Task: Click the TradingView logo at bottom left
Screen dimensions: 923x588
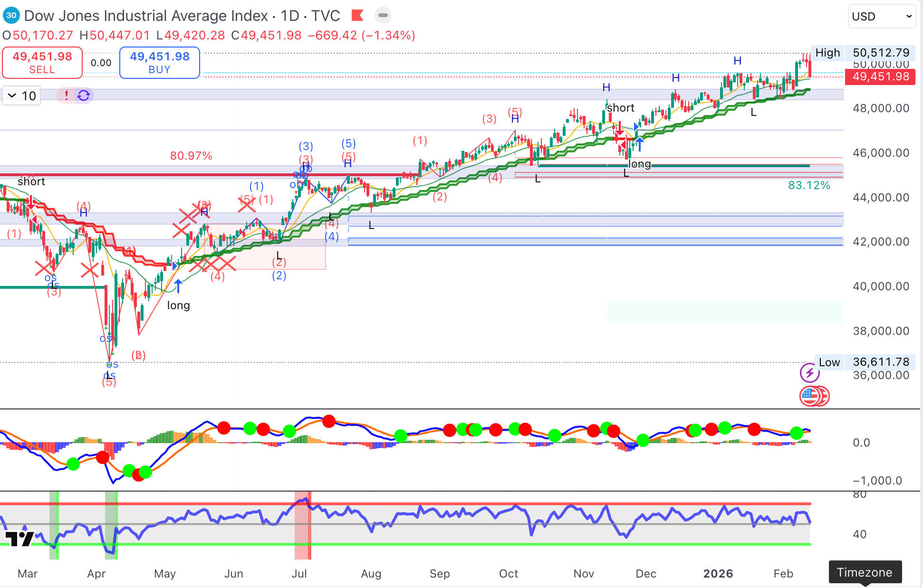Action: coord(19,538)
